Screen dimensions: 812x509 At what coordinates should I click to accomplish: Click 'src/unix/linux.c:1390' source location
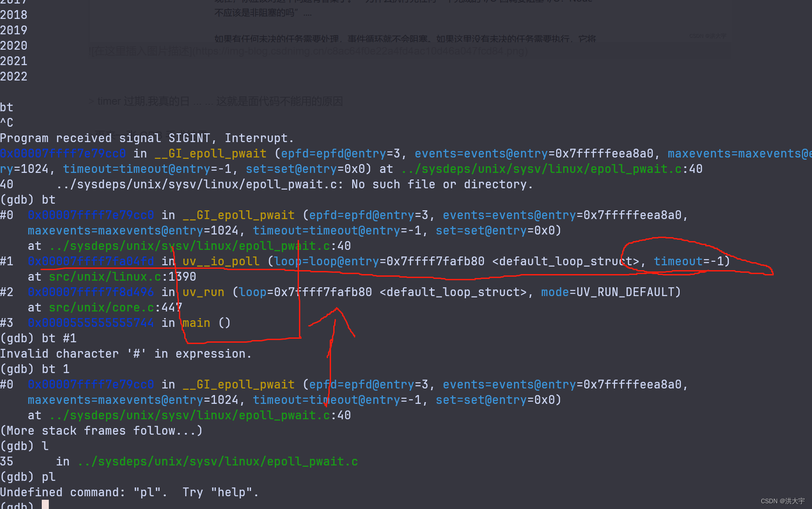(x=123, y=277)
